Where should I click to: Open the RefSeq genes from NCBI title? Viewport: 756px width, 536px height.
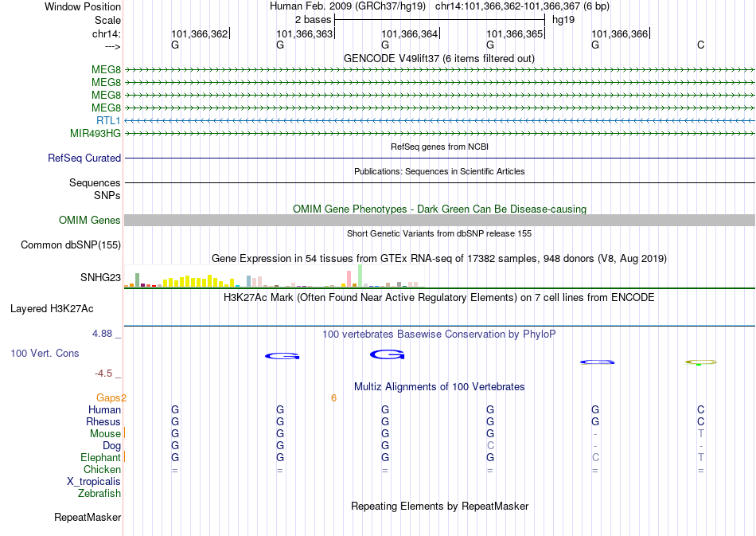click(x=439, y=147)
